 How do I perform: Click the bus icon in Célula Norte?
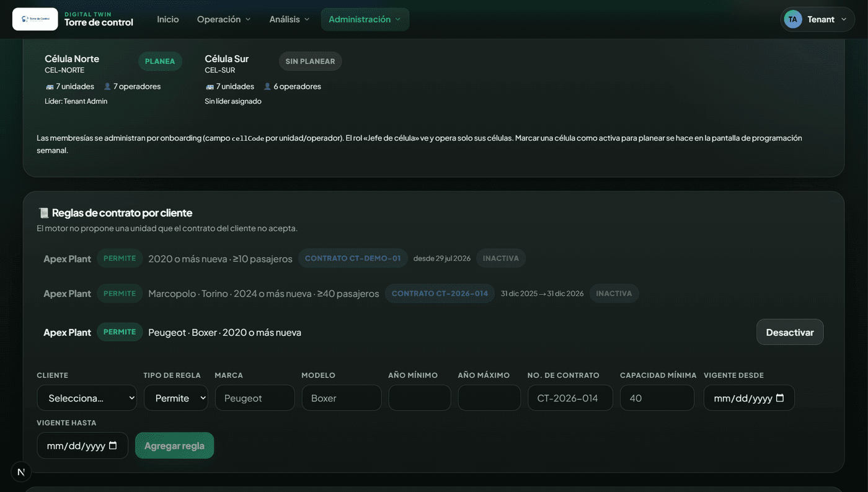50,87
